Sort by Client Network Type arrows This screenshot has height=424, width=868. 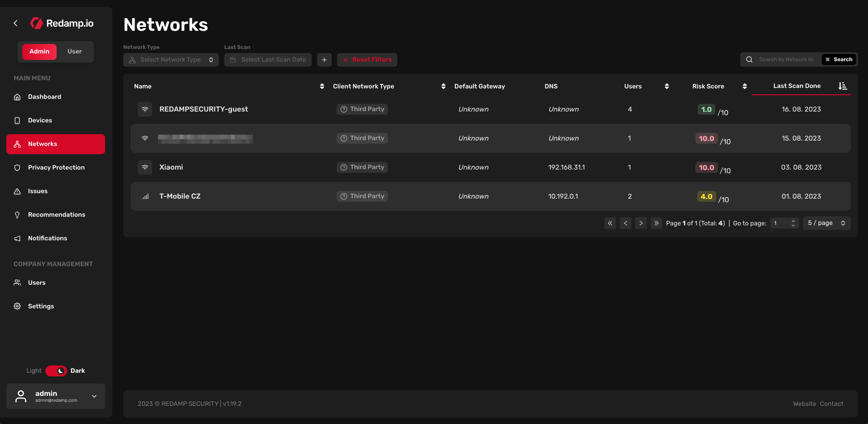(x=444, y=86)
